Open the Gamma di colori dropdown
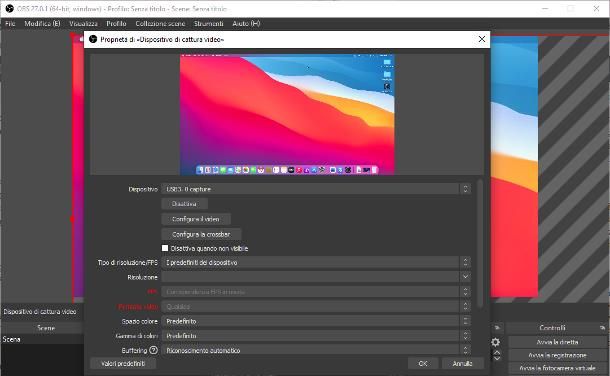 (316, 336)
